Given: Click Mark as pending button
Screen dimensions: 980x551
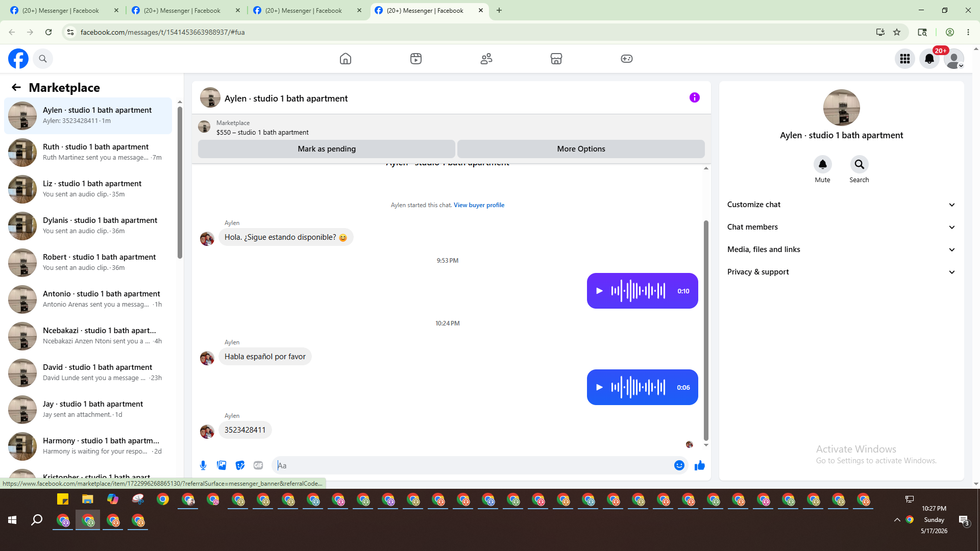Looking at the screenshot, I should point(327,149).
